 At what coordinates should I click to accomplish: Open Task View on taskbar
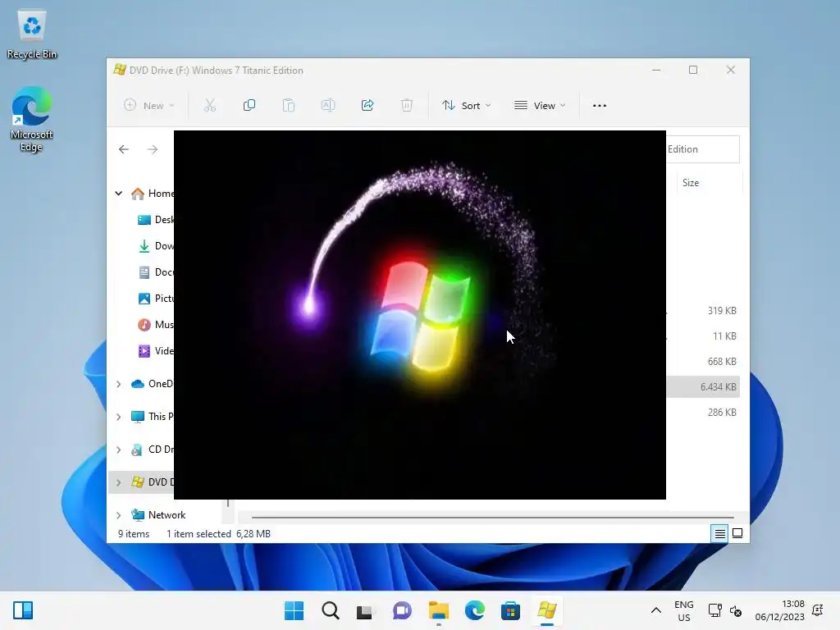366,610
